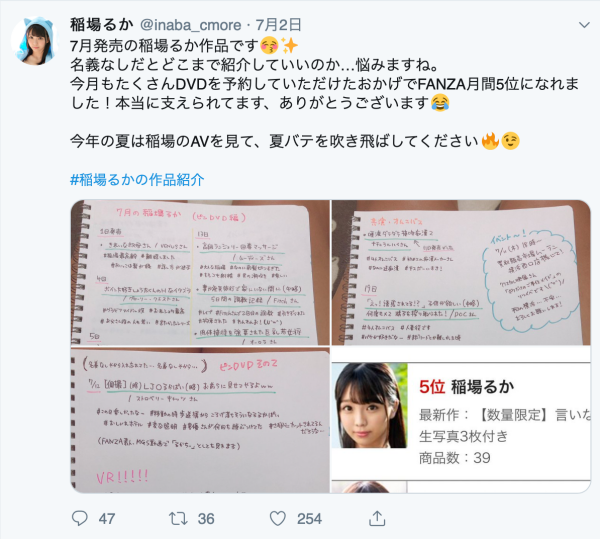Open hashtag #稲場るかの作品紹介
This screenshot has height=539, width=600.
point(137,179)
